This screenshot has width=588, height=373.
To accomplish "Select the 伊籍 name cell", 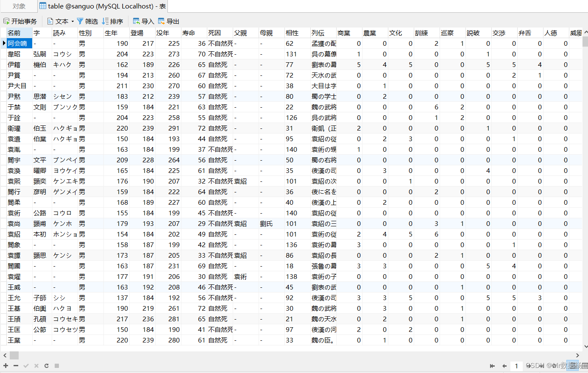I will 20,64.
